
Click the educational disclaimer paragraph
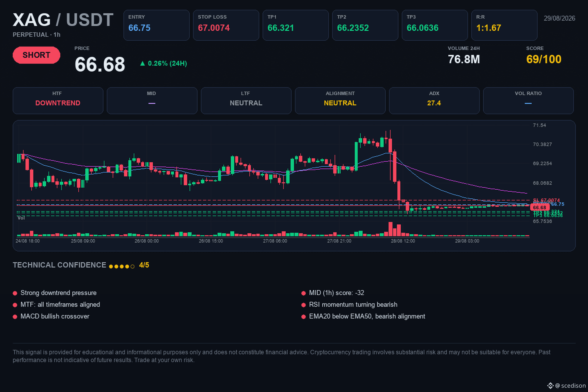282,356
